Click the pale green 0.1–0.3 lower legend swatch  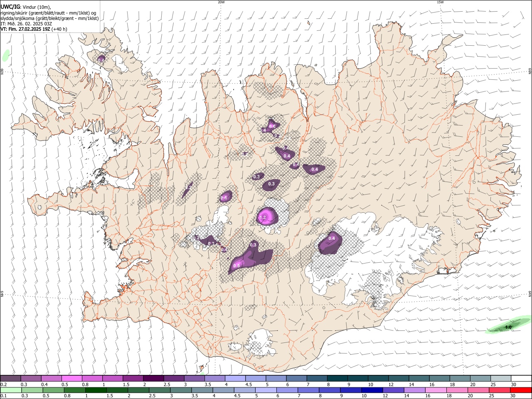pyautogui.click(x=11, y=390)
